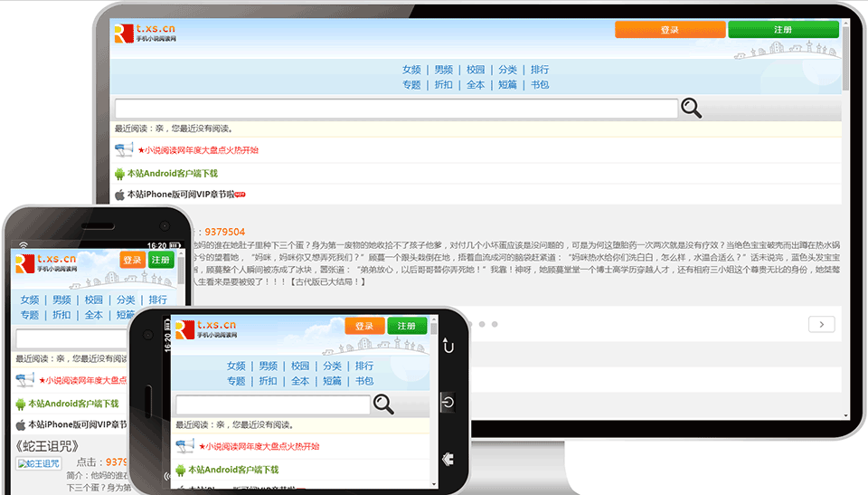This screenshot has height=495, width=868.
Task: Click the next arrow button on monitor carousel
Action: pos(822,324)
